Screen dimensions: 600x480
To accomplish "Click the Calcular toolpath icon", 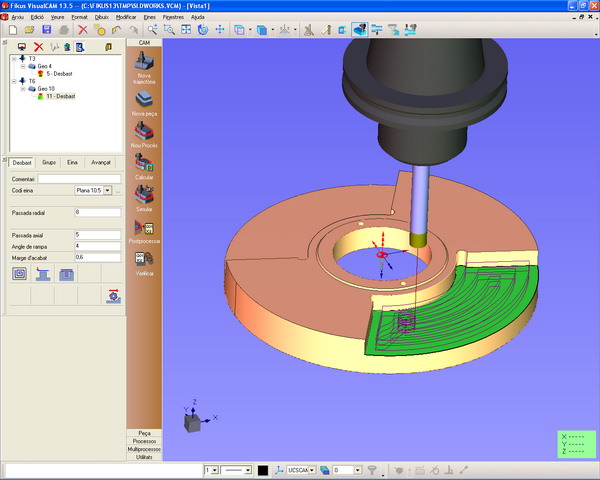I will pos(143,163).
